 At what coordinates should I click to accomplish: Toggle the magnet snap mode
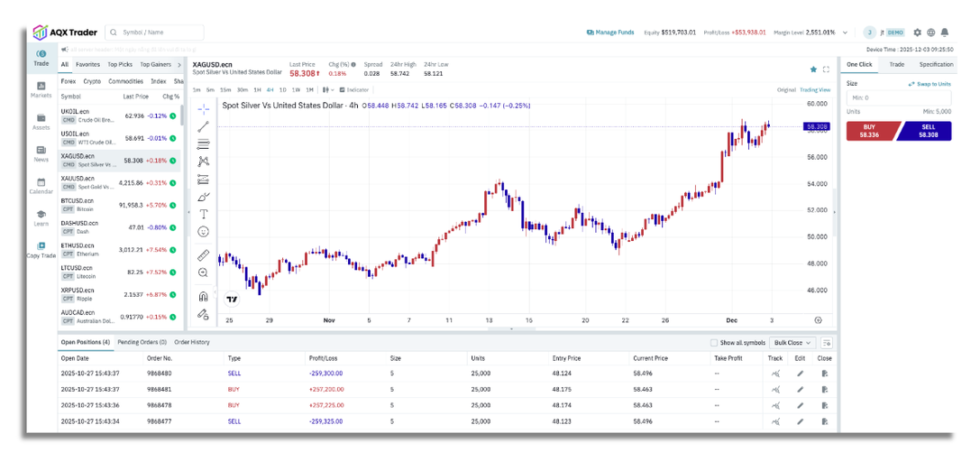tap(203, 296)
